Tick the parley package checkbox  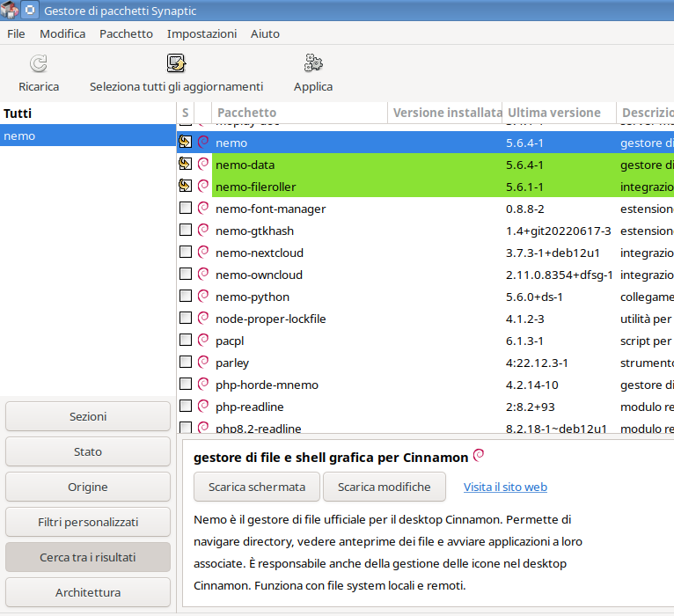(x=186, y=362)
